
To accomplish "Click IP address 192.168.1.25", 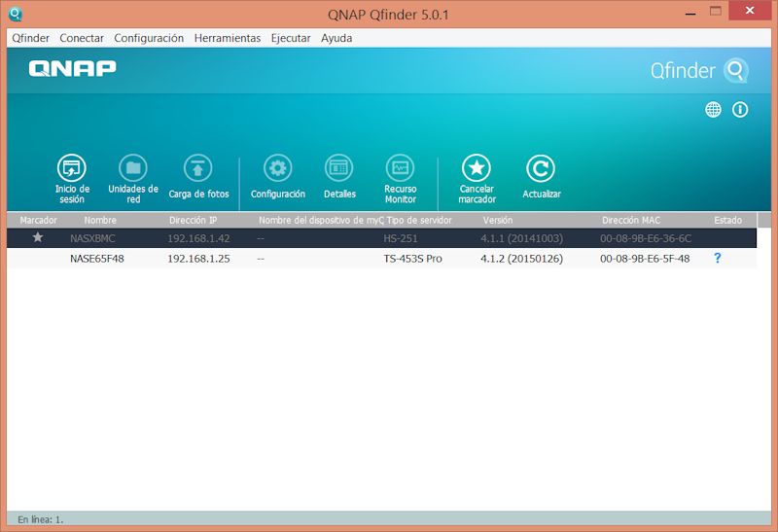I will point(198,259).
